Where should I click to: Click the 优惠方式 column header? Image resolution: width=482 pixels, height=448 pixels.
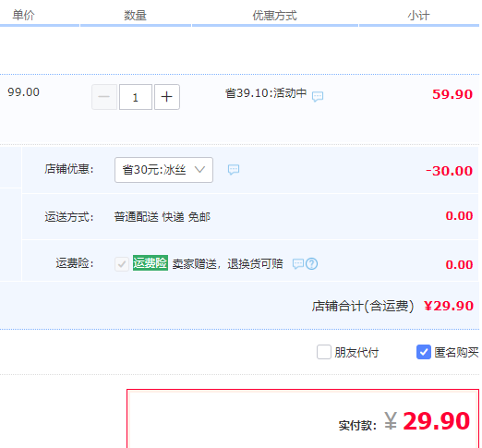(274, 15)
